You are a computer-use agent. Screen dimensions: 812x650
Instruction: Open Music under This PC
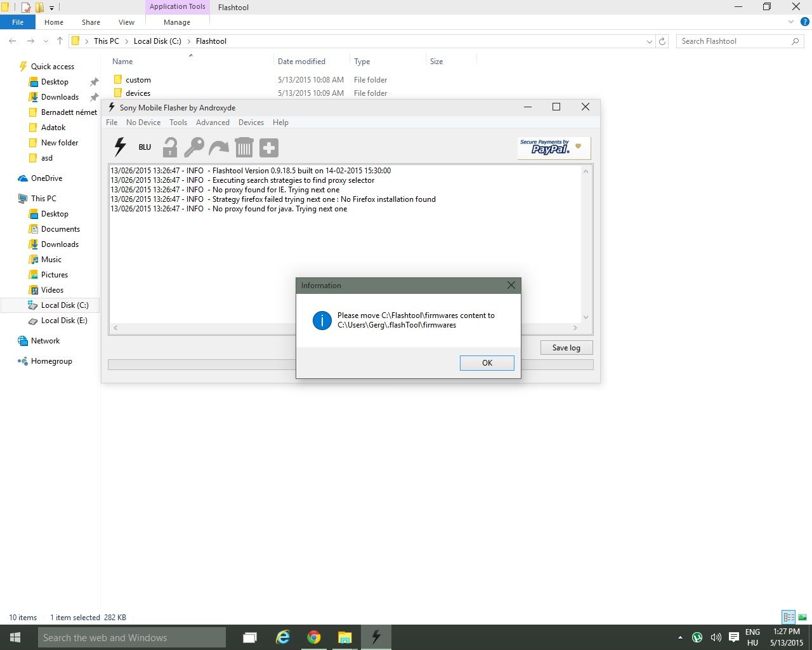[51, 260]
